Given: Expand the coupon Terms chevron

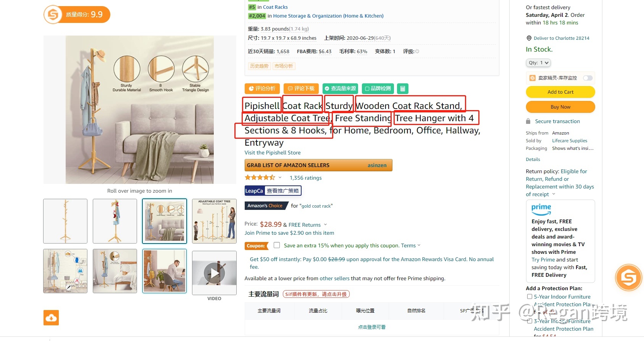Looking at the screenshot, I should click(x=419, y=245).
